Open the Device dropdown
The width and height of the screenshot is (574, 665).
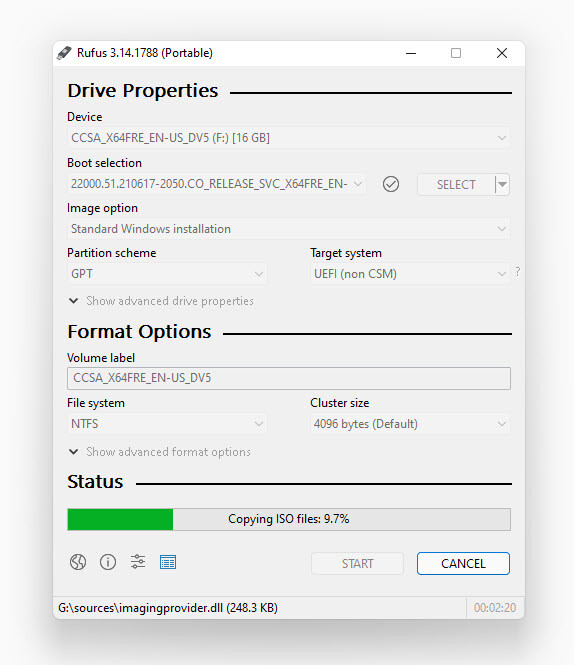[x=288, y=138]
